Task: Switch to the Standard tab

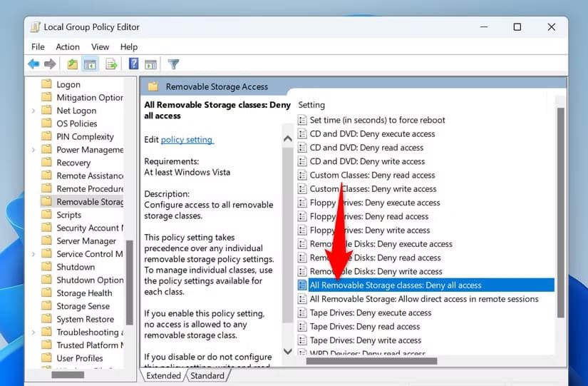Action: [207, 375]
